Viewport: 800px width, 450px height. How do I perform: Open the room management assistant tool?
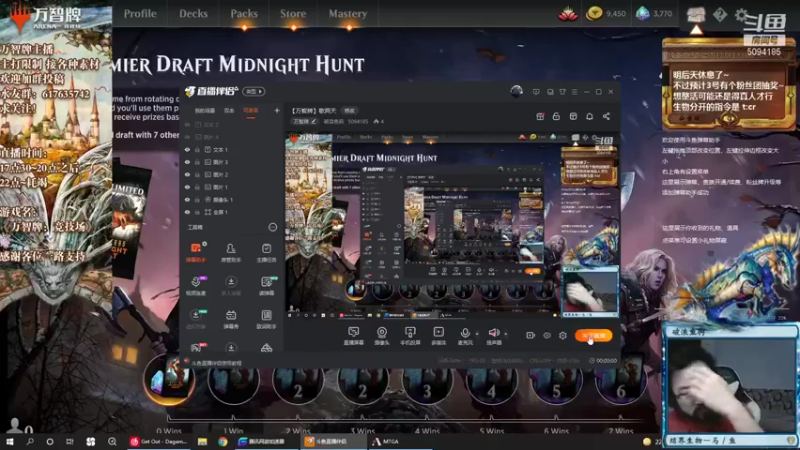click(231, 252)
